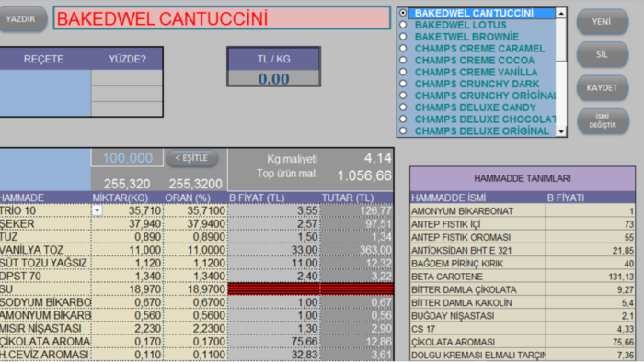This screenshot has width=644, height=362.
Task: Click the VANİLYA TOZ ingredient cell
Action: pos(45,250)
